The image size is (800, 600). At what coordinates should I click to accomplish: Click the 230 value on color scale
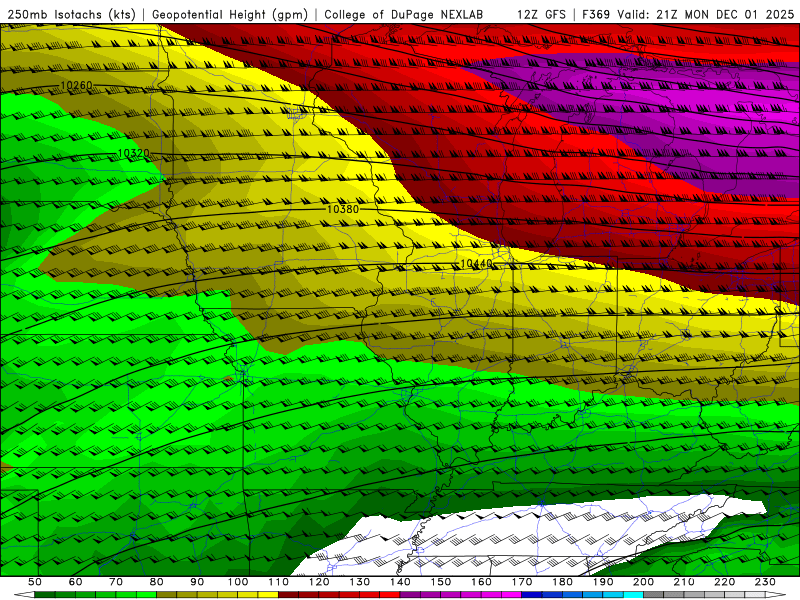765,582
